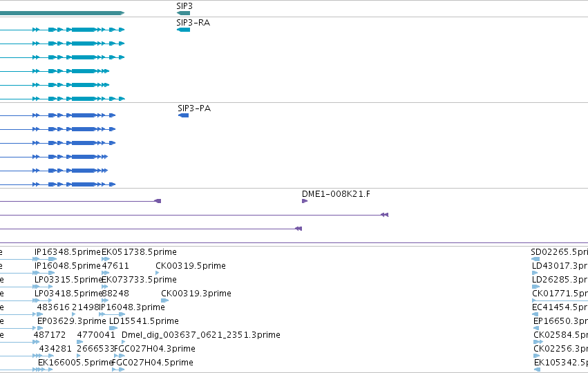Select feature labeled 47611
Image resolution: width=588 pixels, height=373 pixels.
(x=115, y=266)
